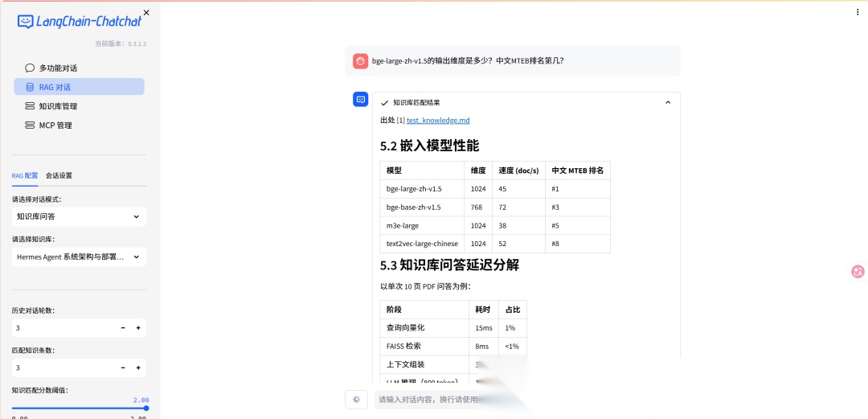Click the 知识匹配分数阈值 slider handle
Screen dimensions: 868x419
146,408
